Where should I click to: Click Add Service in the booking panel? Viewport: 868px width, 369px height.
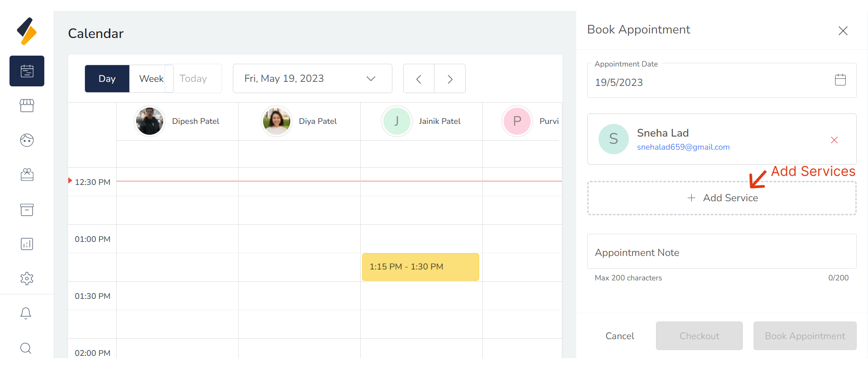click(722, 198)
